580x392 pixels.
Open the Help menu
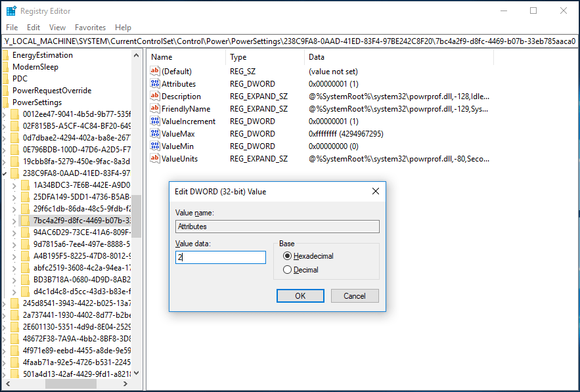tap(123, 28)
